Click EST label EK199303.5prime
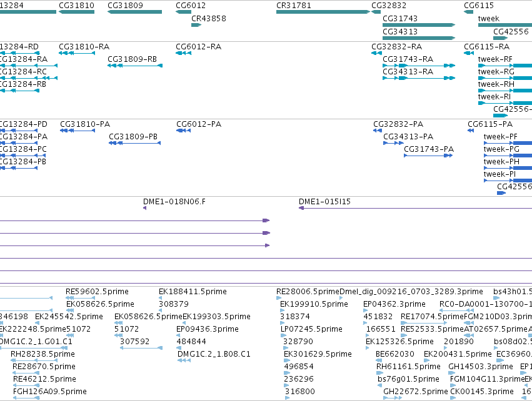 (x=216, y=317)
